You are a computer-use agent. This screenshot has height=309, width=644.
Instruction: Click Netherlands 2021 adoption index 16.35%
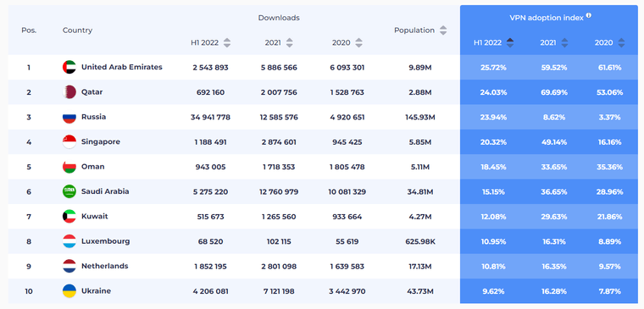pos(554,267)
